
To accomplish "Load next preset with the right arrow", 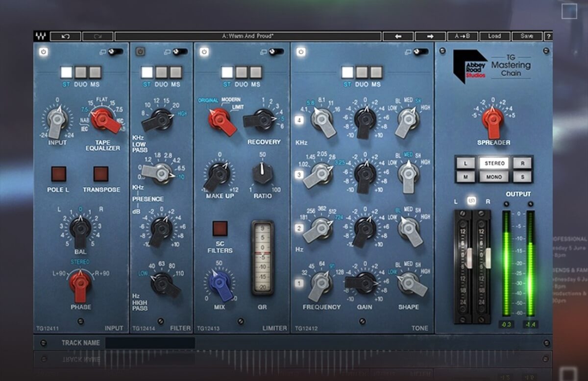I will 430,36.
